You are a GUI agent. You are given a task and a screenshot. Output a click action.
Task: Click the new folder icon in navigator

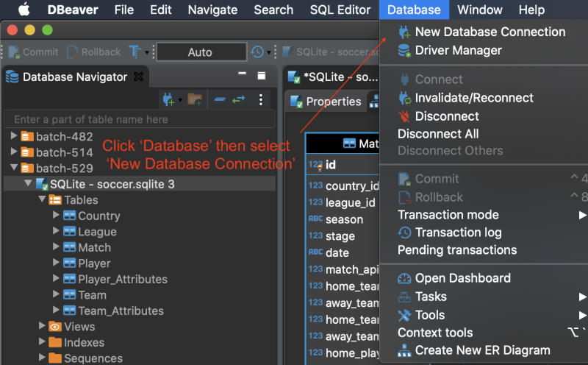click(195, 99)
